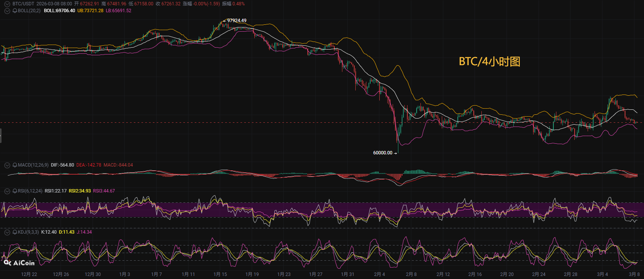Collapse the MACD panel using its chevron
This screenshot has width=644, height=279.
click(7, 165)
